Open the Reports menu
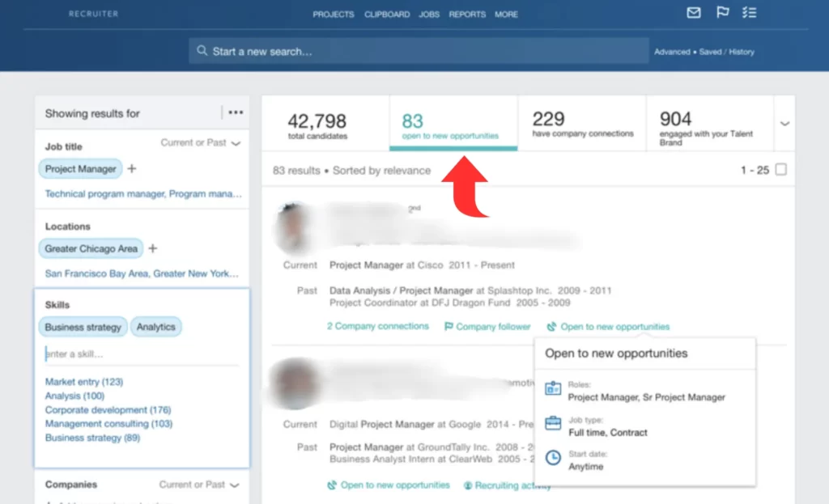Image resolution: width=829 pixels, height=504 pixels. [x=467, y=15]
